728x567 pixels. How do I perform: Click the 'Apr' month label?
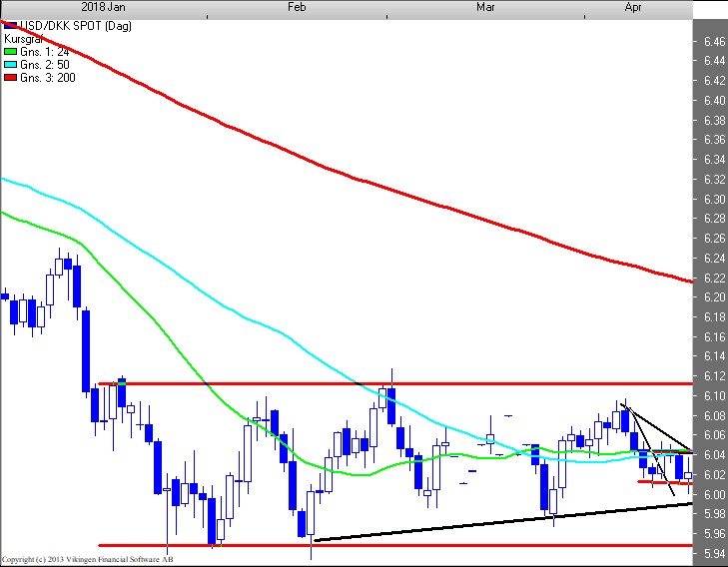click(x=633, y=7)
